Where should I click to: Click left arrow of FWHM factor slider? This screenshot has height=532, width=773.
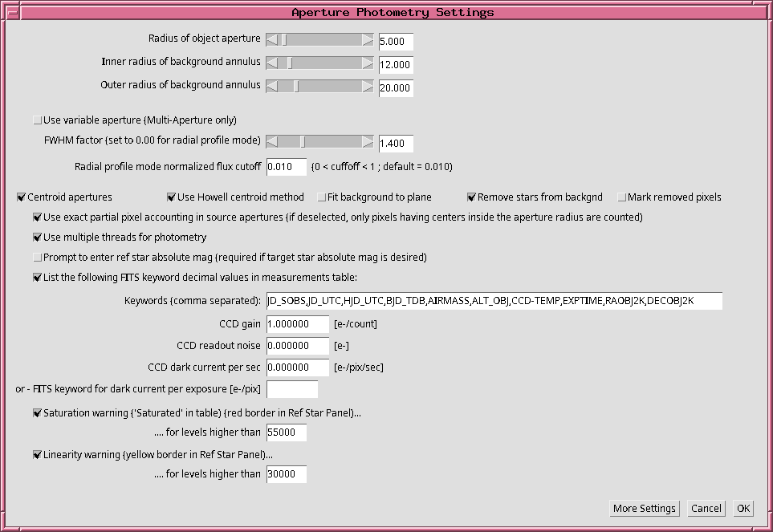click(x=271, y=142)
